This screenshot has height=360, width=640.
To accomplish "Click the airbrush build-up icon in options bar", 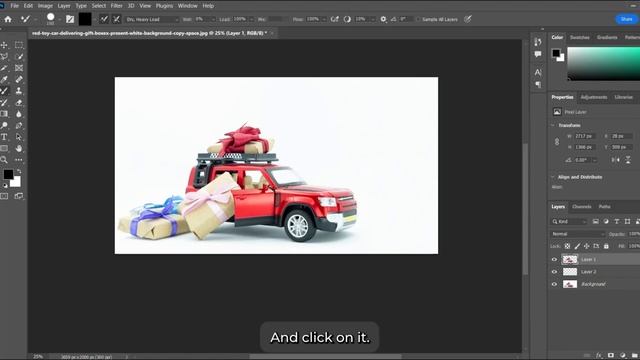I will coord(335,19).
